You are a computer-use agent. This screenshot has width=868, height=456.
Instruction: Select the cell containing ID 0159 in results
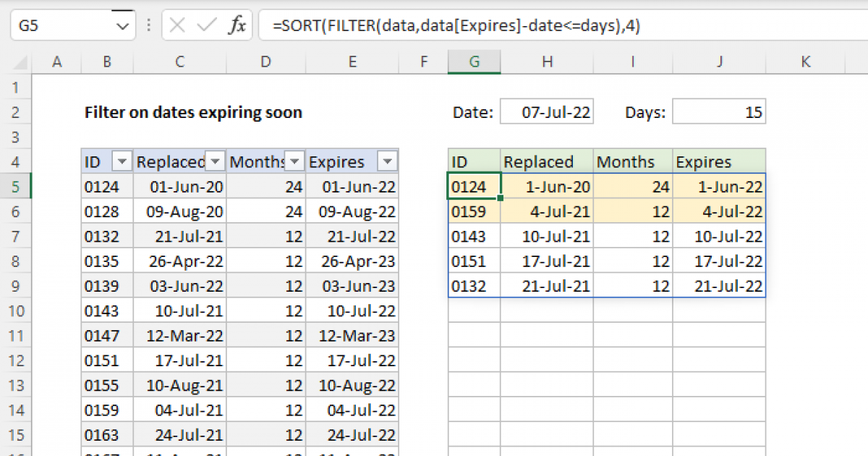click(475, 211)
